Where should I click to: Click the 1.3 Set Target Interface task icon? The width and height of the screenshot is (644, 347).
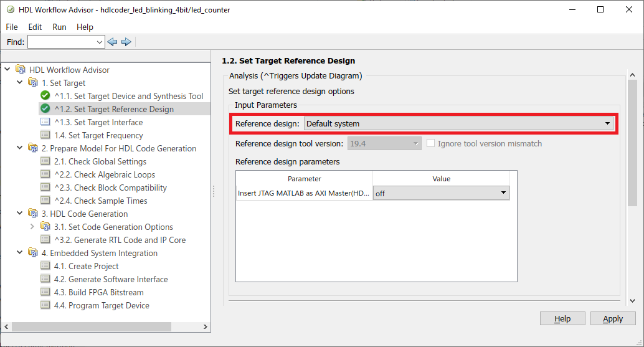point(45,122)
